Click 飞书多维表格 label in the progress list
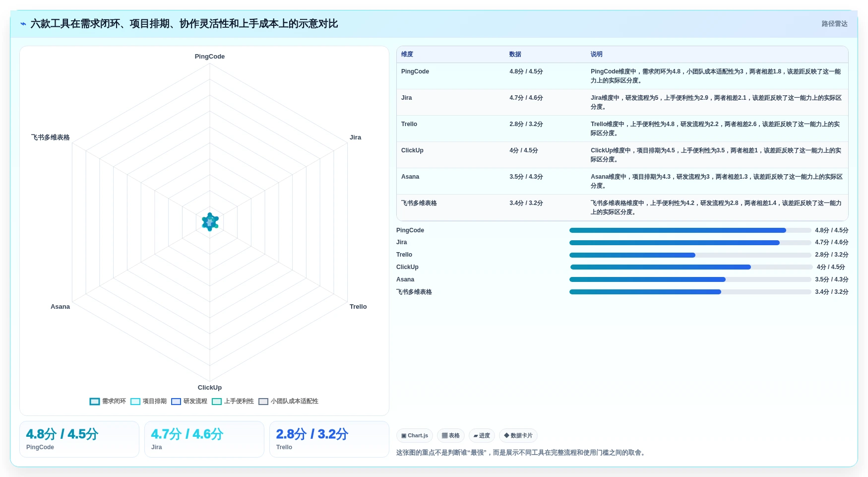This screenshot has height=477, width=868. coord(414,292)
